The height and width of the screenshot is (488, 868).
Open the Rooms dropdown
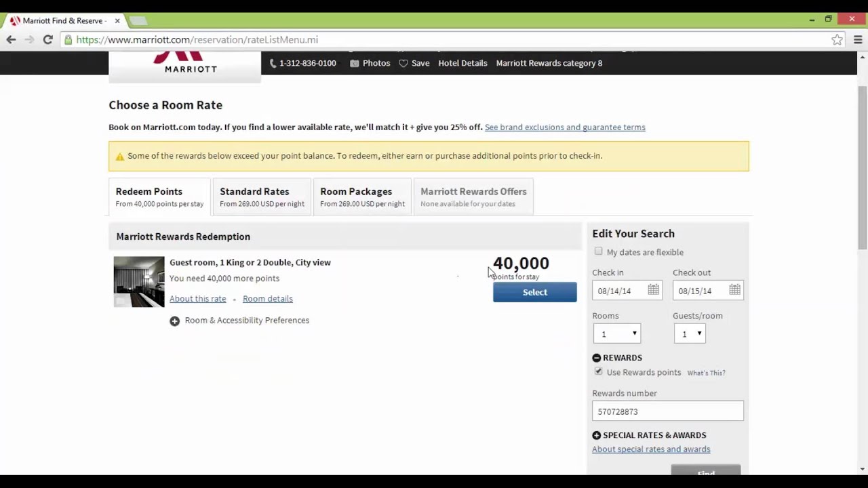click(x=616, y=333)
